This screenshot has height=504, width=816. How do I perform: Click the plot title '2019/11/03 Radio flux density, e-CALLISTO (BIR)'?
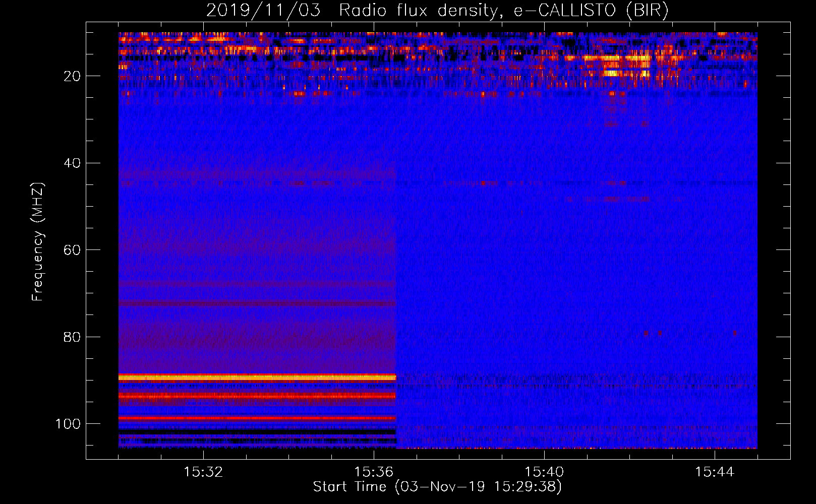click(x=437, y=11)
